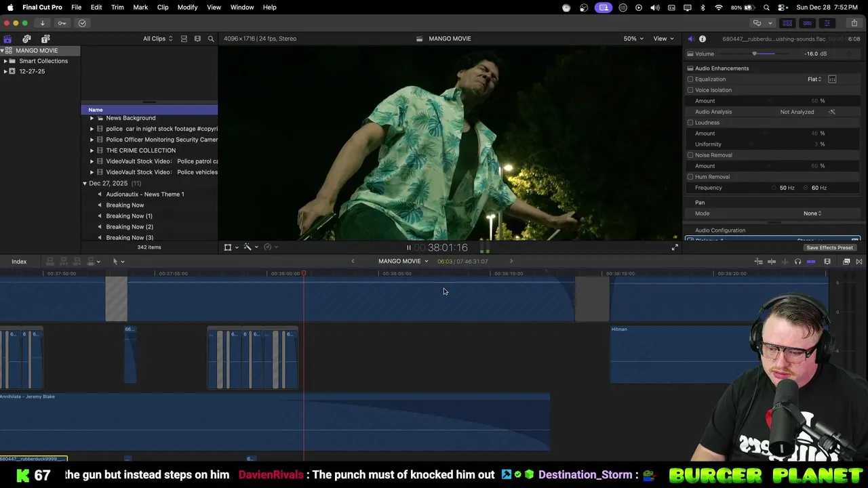The image size is (868, 488).
Task: Enable the Hum Removal checkbox
Action: click(x=690, y=177)
